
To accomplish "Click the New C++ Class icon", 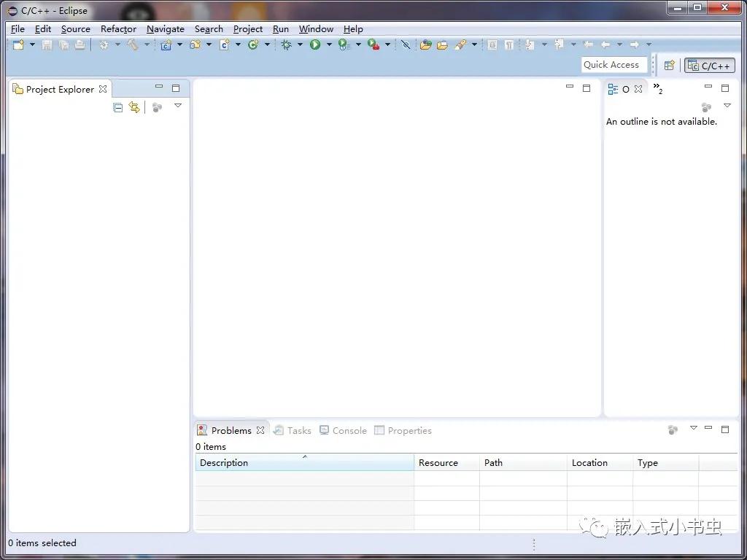I will (253, 44).
